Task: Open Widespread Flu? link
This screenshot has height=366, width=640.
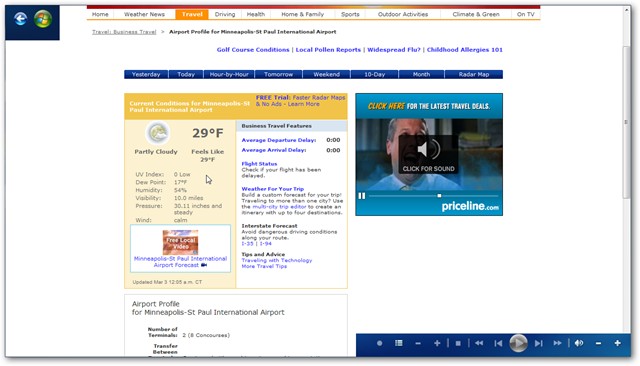Action: (x=393, y=50)
